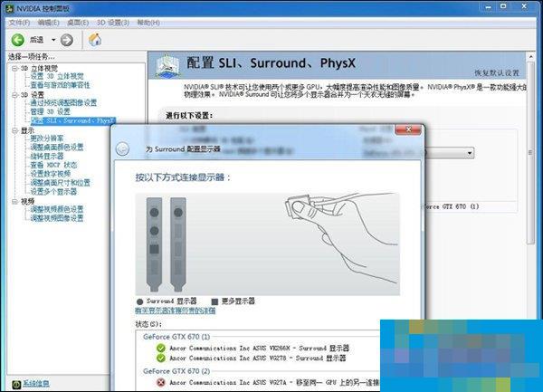This screenshot has width=543, height=392.
Task: Click the hand plugging cable illustration
Action: click(341, 237)
